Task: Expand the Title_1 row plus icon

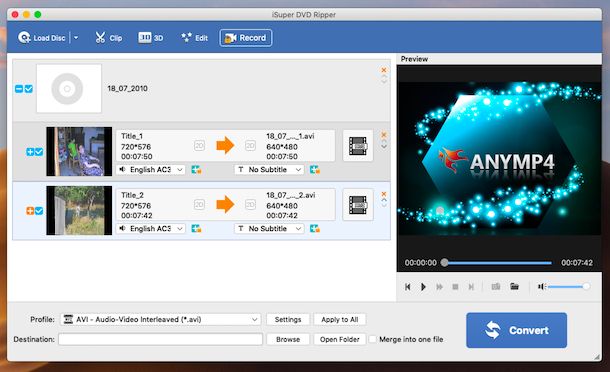Action: point(30,152)
